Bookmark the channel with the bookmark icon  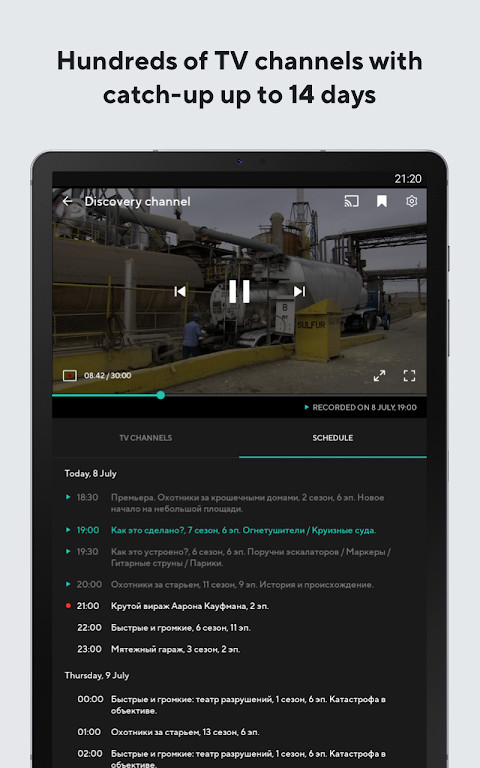coord(382,201)
